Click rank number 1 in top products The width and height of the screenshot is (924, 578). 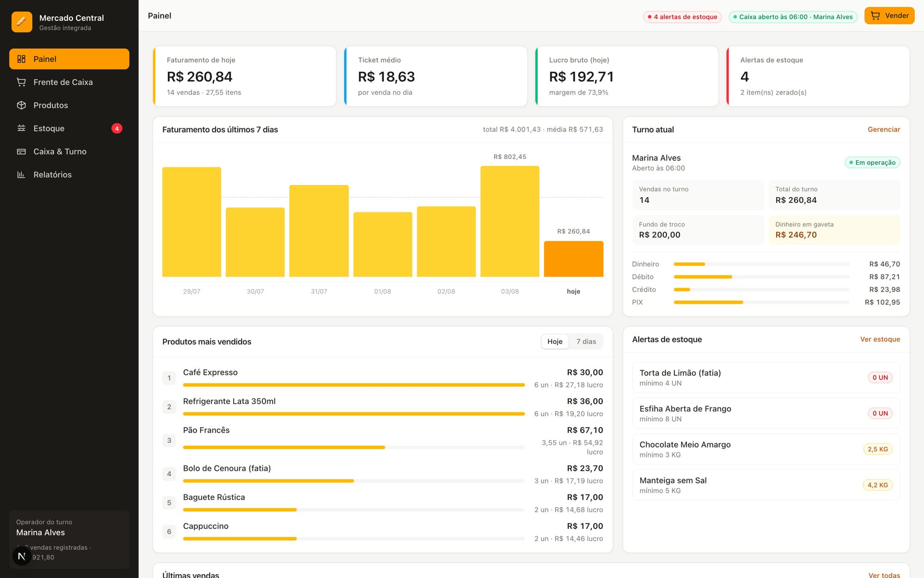169,378
